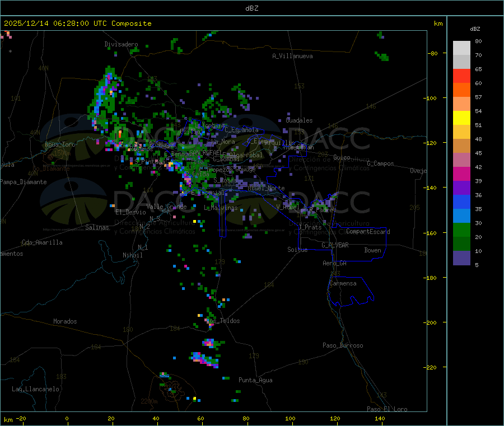Click the El_Desvio label

(x=130, y=212)
